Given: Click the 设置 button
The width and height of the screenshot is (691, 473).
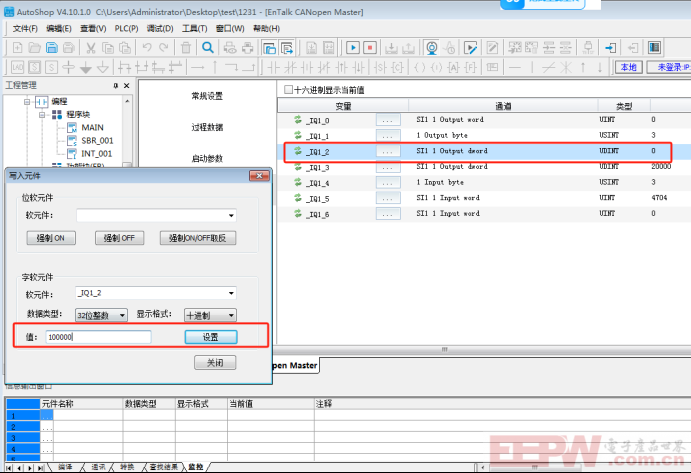Looking at the screenshot, I should (211, 337).
